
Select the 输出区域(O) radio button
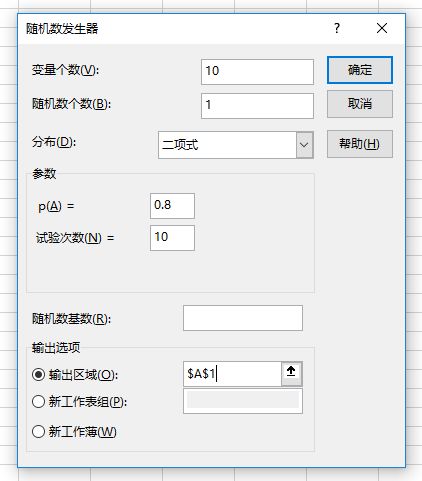[38, 375]
